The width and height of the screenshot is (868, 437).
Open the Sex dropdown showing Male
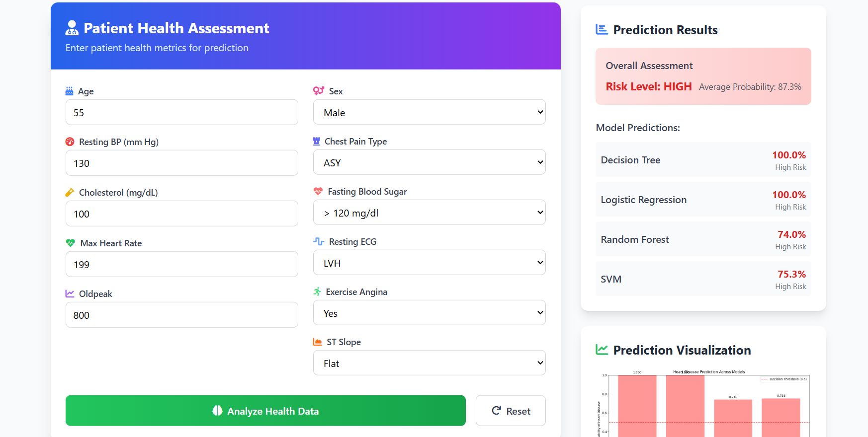[x=429, y=112]
